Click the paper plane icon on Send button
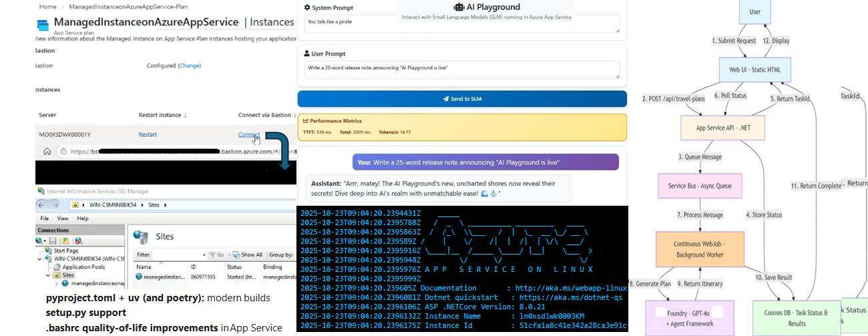 coord(445,99)
